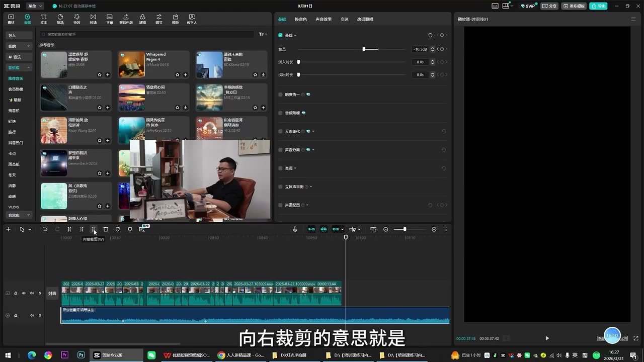Viewport: 644px width, 362px height.
Task: Click the microphone record icon
Action: (295, 229)
